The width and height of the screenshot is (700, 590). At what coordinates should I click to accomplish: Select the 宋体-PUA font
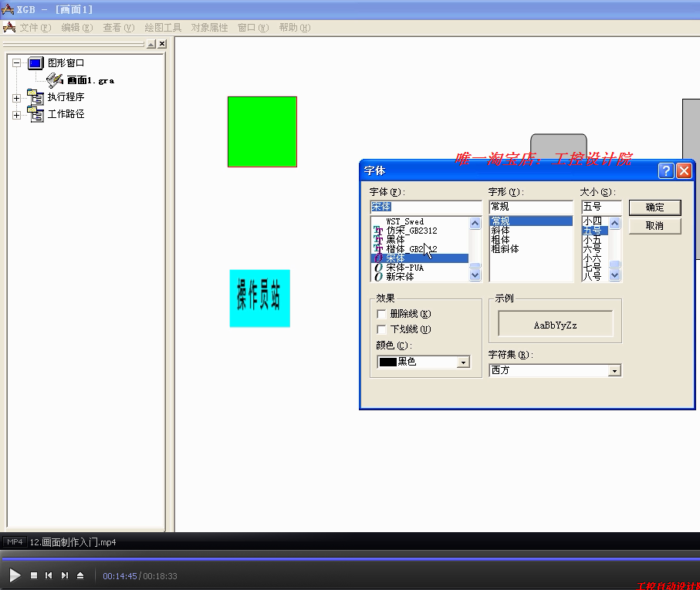[x=404, y=268]
